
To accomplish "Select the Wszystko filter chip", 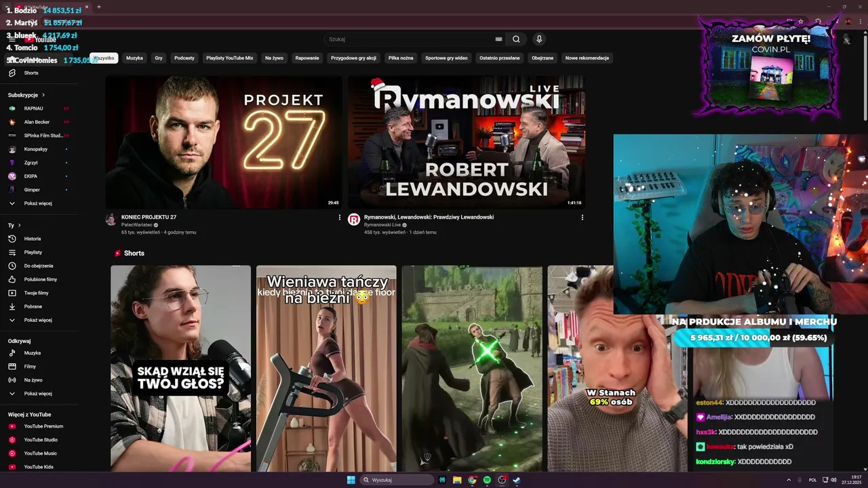I will tap(104, 58).
